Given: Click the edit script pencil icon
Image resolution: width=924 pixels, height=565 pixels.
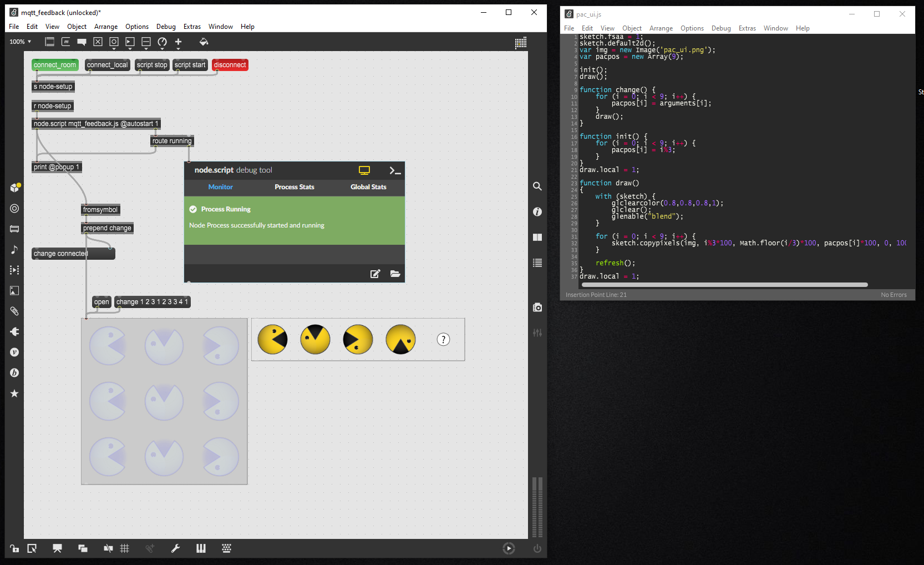Looking at the screenshot, I should [x=375, y=274].
